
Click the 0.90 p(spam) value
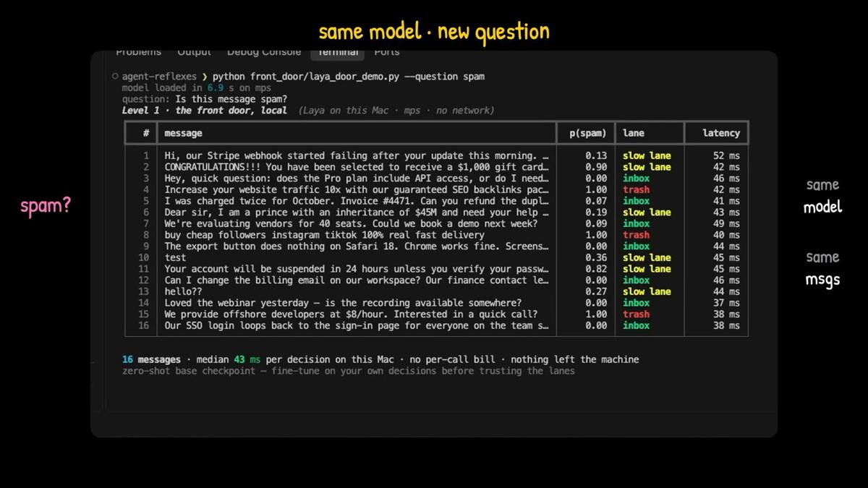[596, 167]
